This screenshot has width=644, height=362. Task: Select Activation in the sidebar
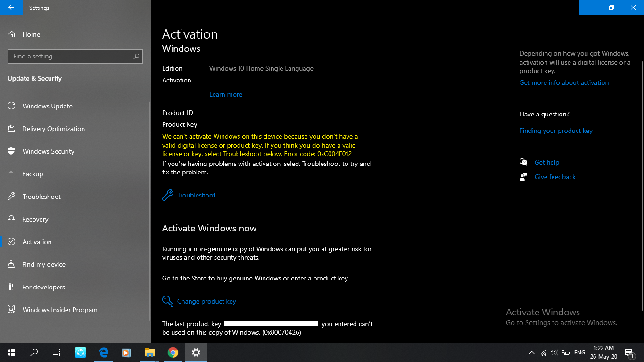[75, 242]
